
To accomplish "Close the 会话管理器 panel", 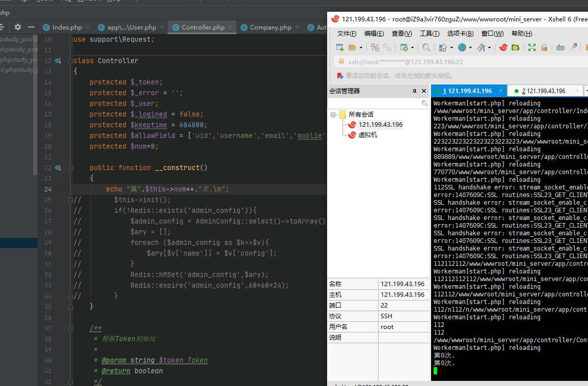I will point(424,91).
